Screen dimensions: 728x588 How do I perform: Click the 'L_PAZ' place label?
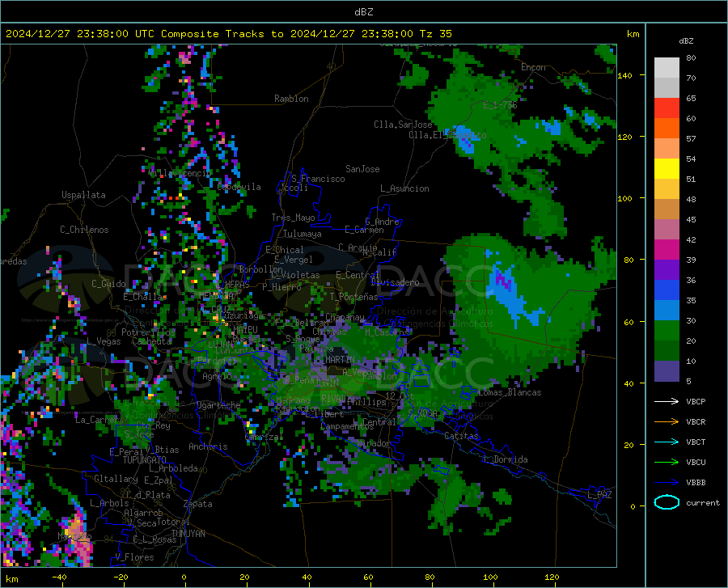599,495
